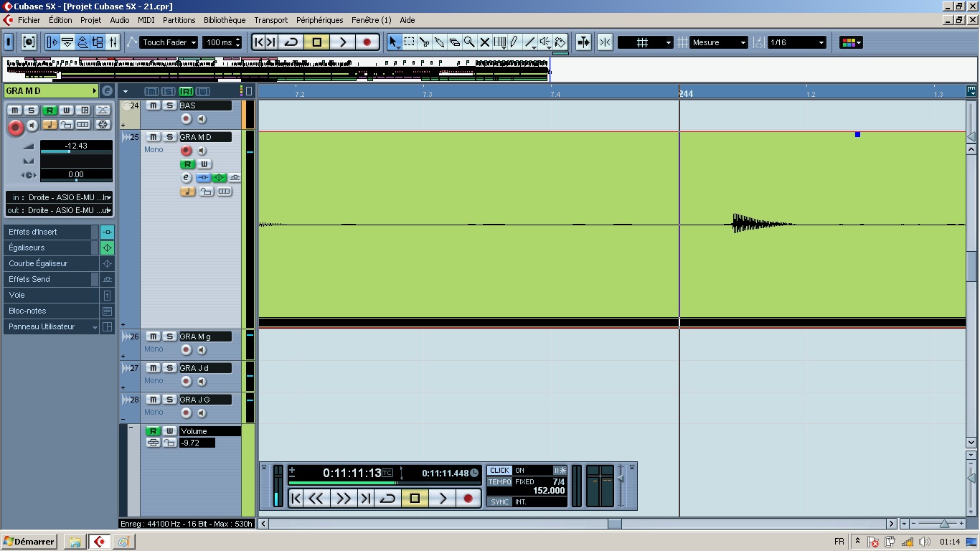Viewport: 980px width, 551px height.
Task: Open the Transport menu
Action: coord(270,20)
